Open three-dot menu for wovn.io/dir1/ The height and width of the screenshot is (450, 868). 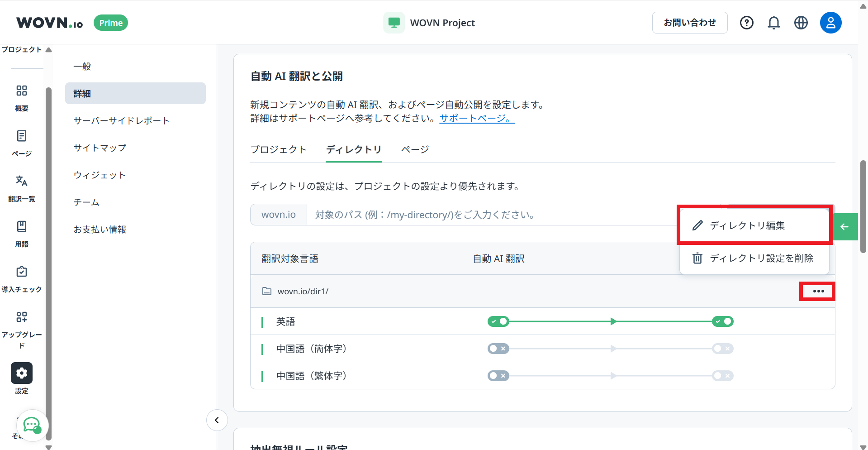point(818,291)
